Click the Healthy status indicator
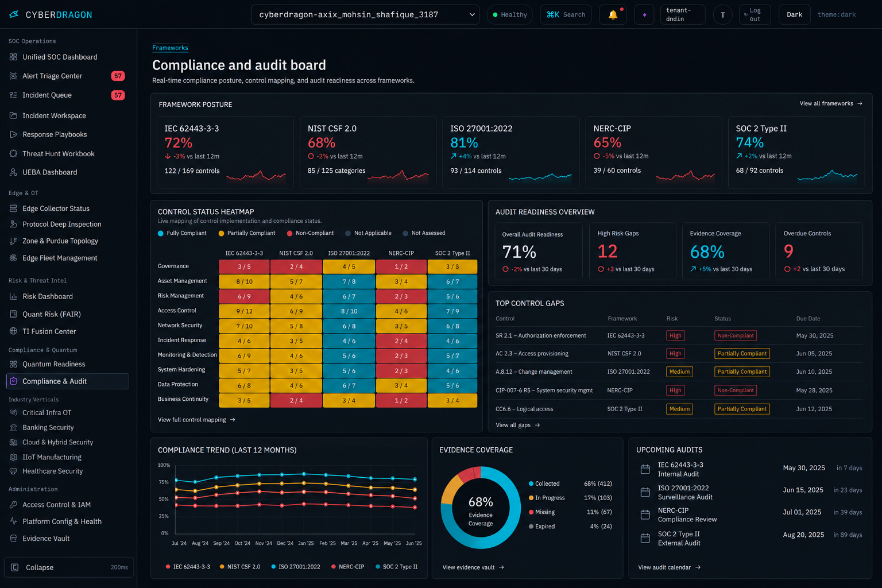This screenshot has height=588, width=882. 510,14
